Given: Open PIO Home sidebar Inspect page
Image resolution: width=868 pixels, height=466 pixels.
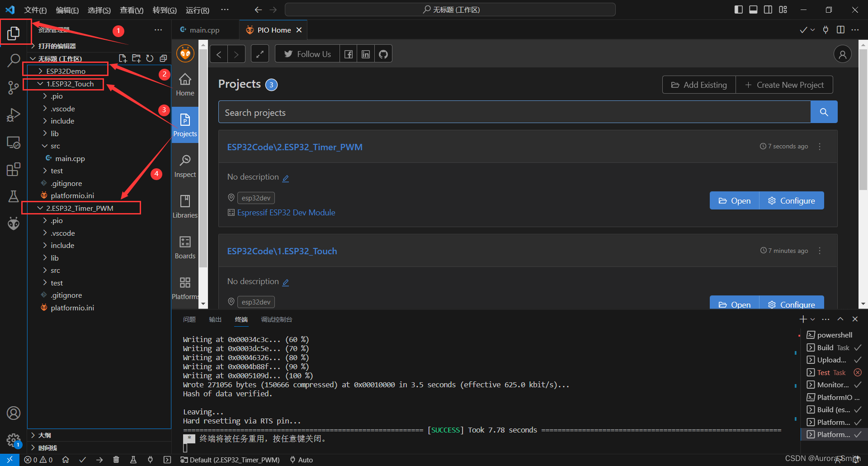Looking at the screenshot, I should (x=185, y=166).
